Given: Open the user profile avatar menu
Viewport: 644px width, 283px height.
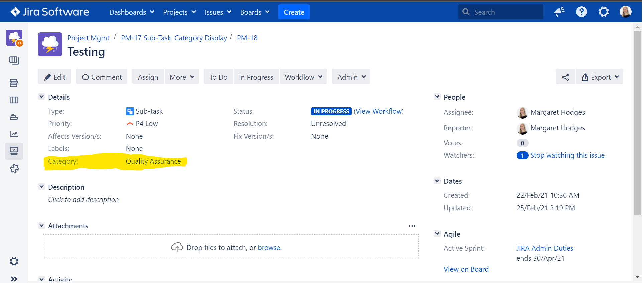Looking at the screenshot, I should 626,12.
